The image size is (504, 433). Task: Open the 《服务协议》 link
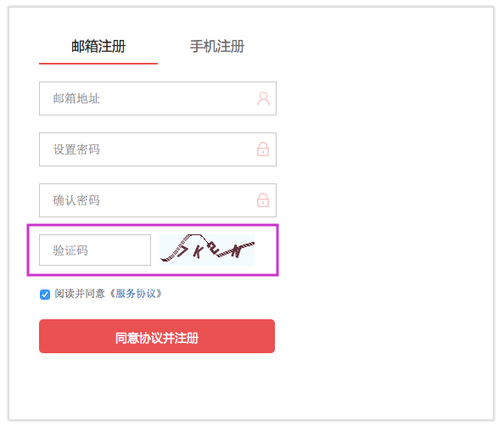coord(135,294)
